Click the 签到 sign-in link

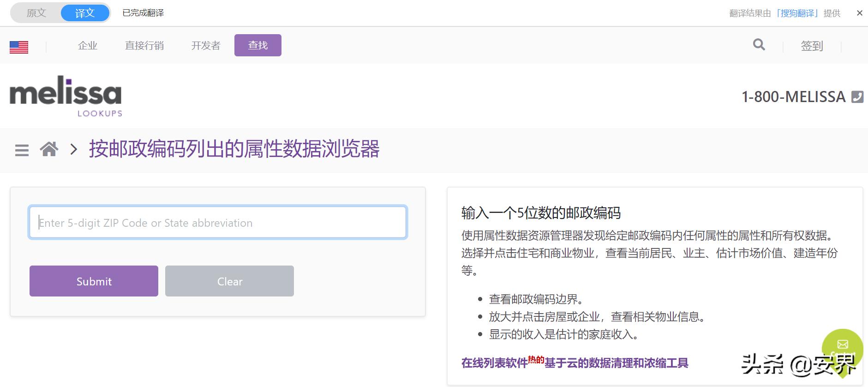[x=812, y=46]
